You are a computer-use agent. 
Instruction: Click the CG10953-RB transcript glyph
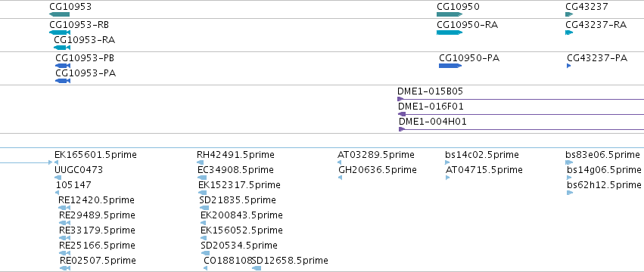click(60, 32)
